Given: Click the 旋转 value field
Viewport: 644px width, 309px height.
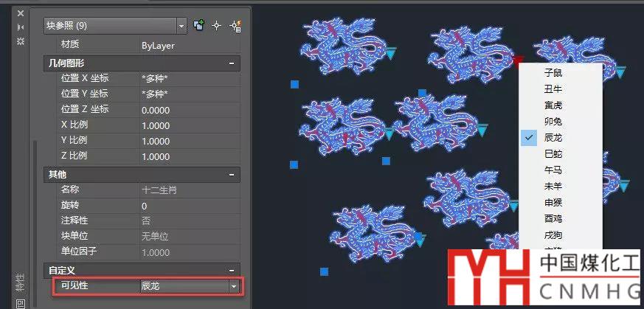Looking at the screenshot, I should 190,206.
